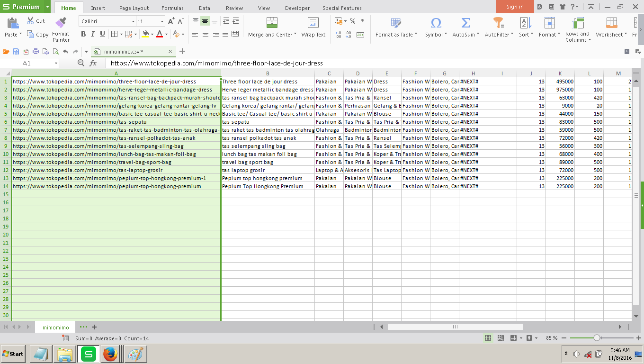
Task: Increase font size with the A+ icon
Action: (x=171, y=21)
